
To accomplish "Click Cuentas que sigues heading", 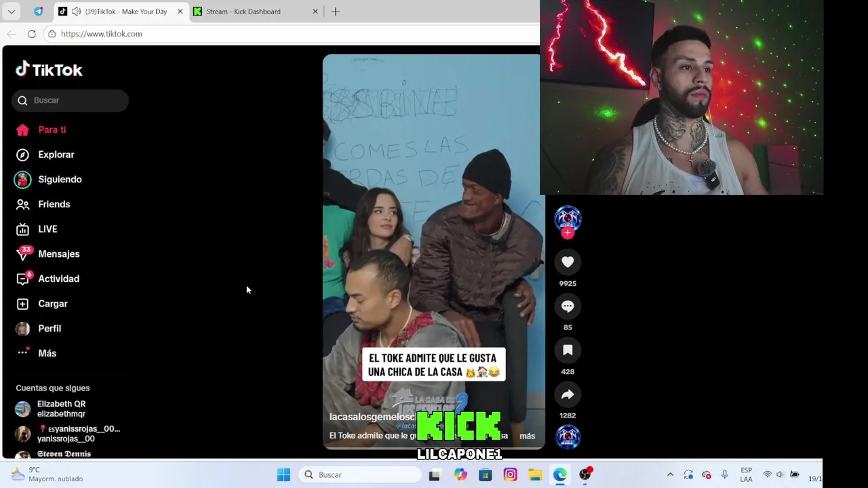I will point(53,388).
